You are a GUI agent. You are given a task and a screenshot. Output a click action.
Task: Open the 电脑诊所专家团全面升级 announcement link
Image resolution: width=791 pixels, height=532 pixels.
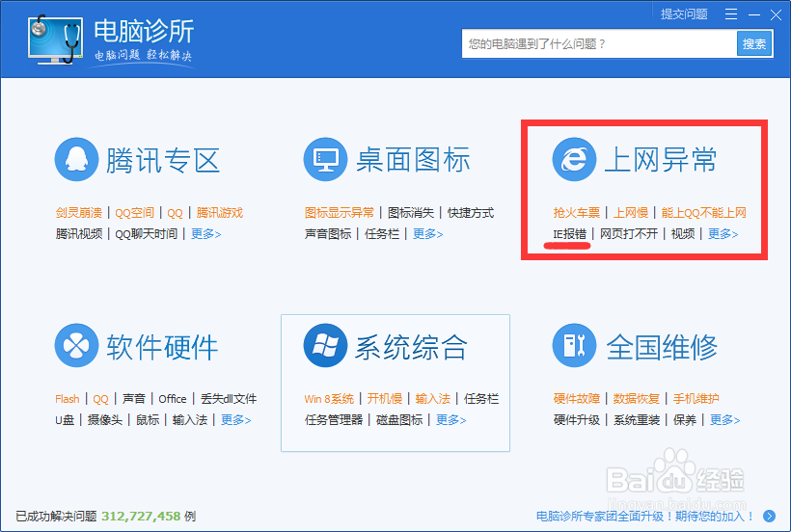click(x=644, y=516)
